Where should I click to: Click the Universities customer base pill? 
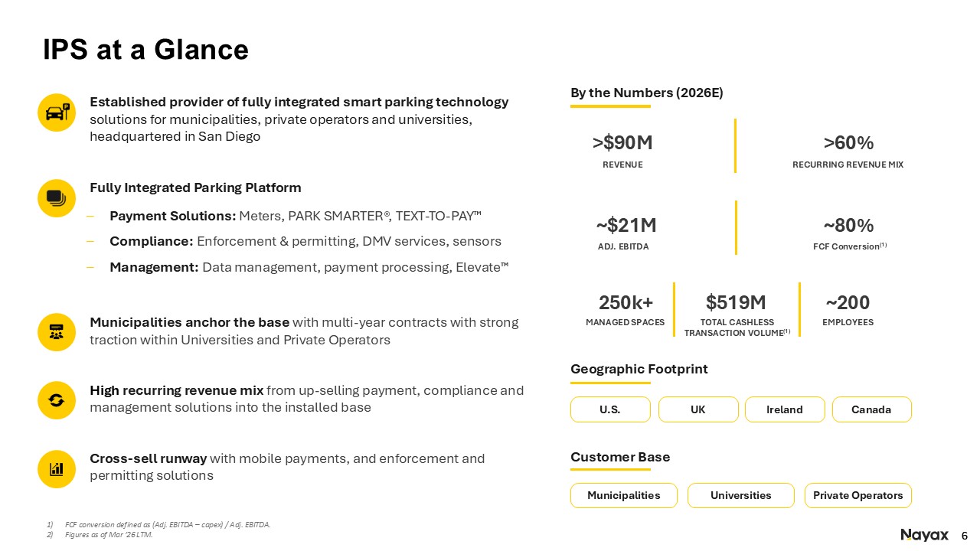point(741,495)
